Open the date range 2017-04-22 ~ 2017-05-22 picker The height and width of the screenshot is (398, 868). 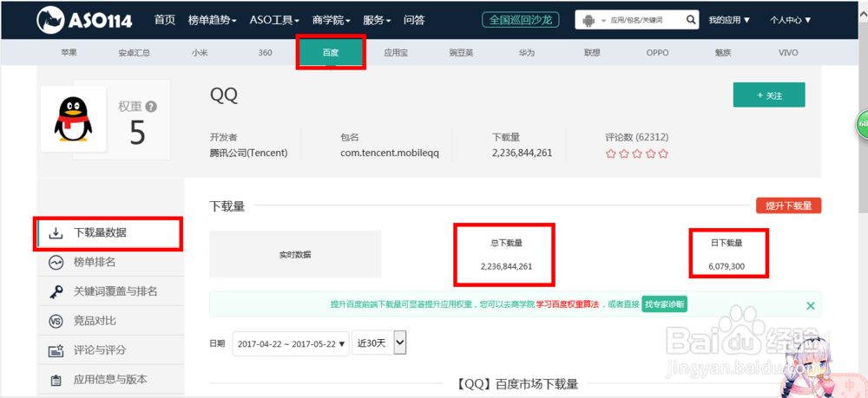coord(291,343)
